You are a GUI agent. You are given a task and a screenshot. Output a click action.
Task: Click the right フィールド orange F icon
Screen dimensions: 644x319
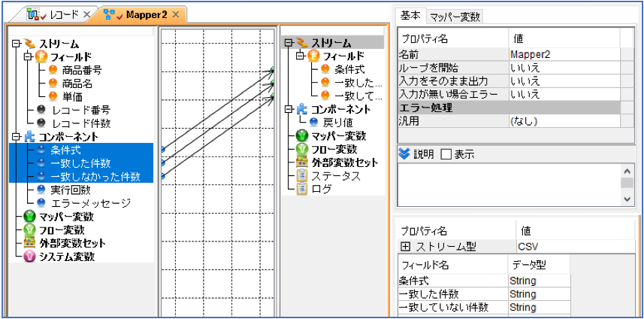point(313,55)
